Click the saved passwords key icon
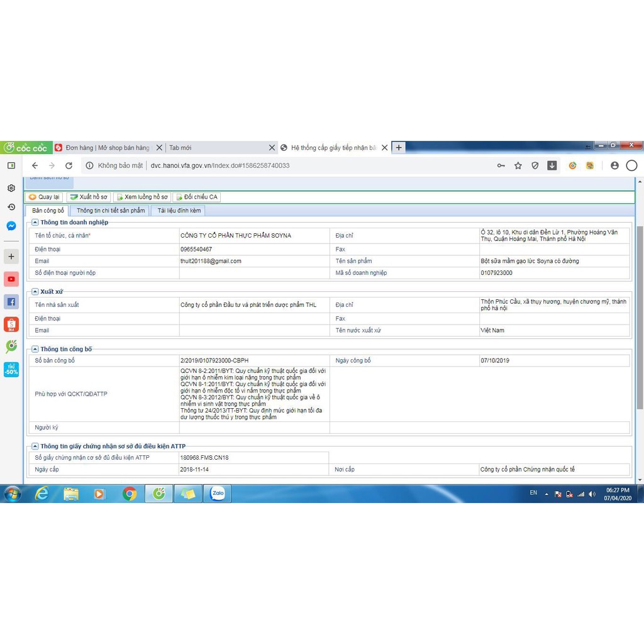Viewport: 644px width, 644px height. click(x=501, y=166)
